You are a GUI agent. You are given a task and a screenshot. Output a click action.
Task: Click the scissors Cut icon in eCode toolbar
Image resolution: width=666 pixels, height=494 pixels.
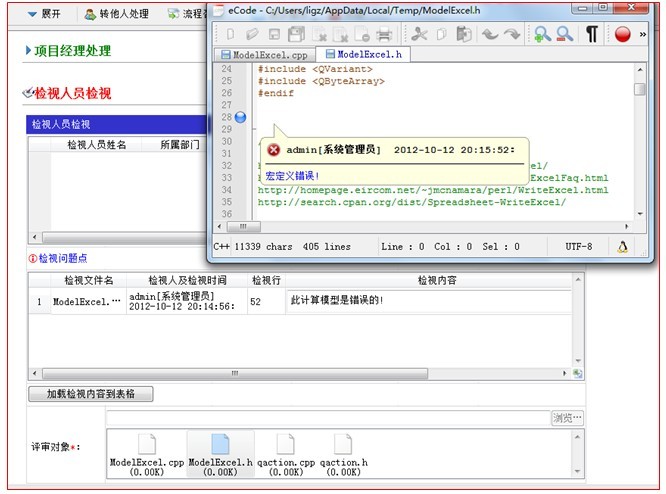click(x=419, y=35)
